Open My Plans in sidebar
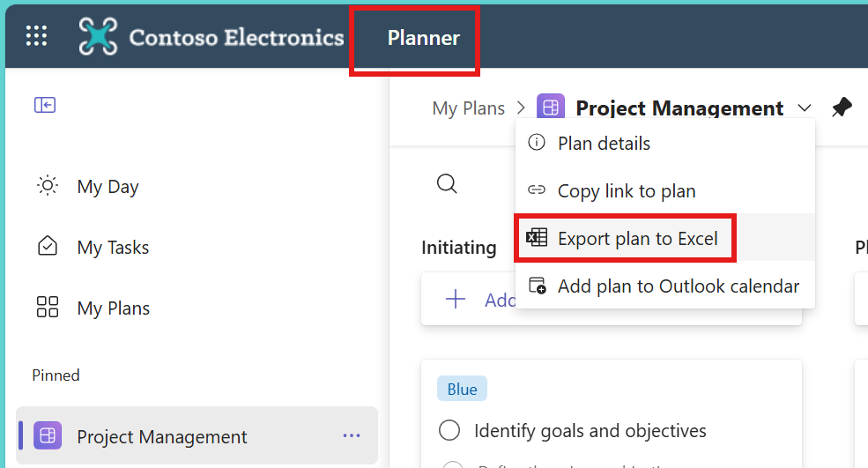This screenshot has width=868, height=468. (113, 308)
